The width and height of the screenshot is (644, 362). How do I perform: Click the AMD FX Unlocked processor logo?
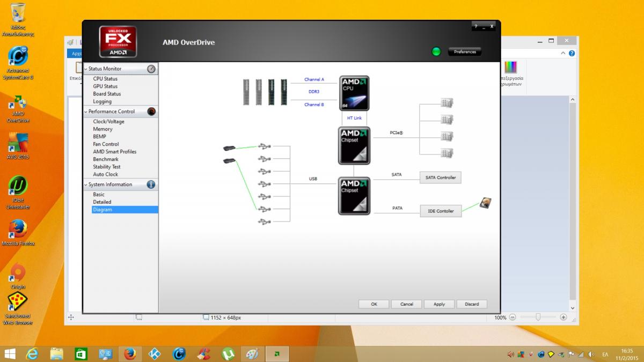pos(118,41)
